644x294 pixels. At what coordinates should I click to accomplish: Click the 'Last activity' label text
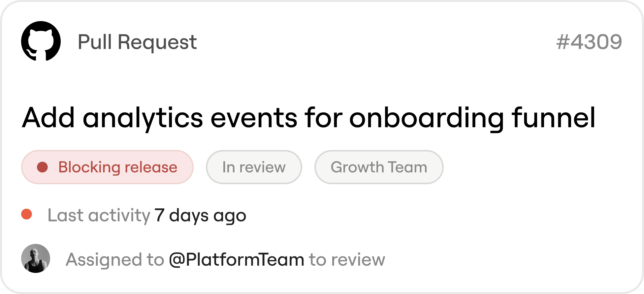(x=99, y=216)
